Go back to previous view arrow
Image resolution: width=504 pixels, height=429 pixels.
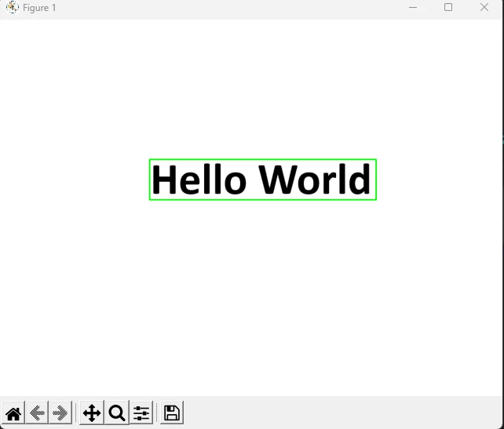tap(36, 413)
